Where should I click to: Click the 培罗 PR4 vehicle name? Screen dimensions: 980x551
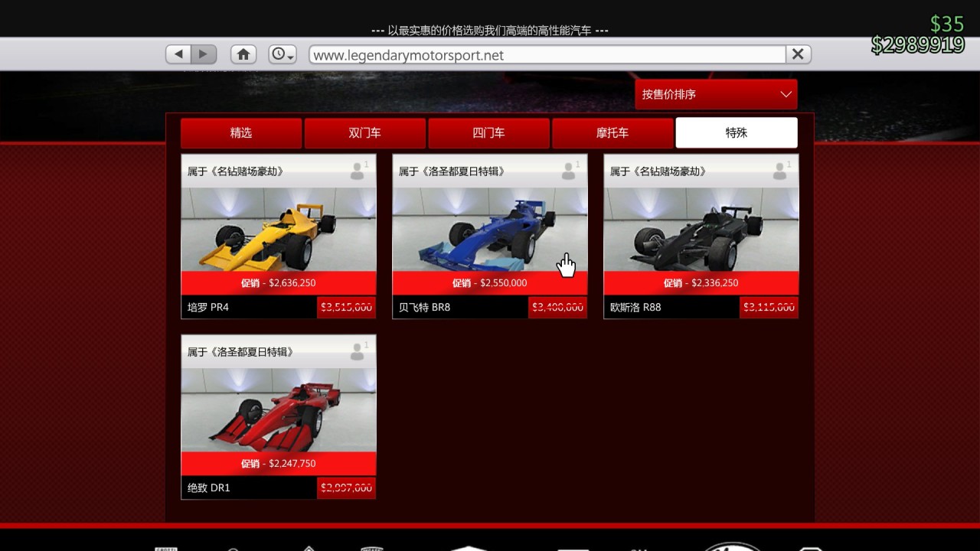coord(208,307)
